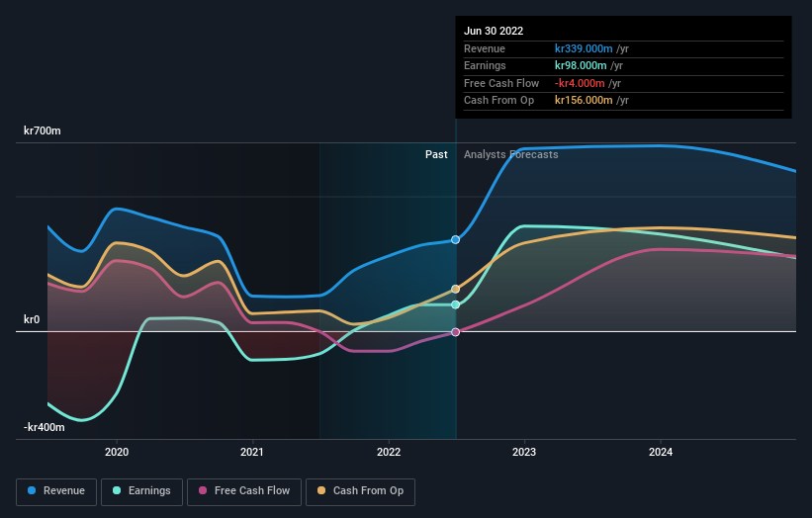
Task: Toggle the Earnings series legend button
Action: (x=141, y=491)
